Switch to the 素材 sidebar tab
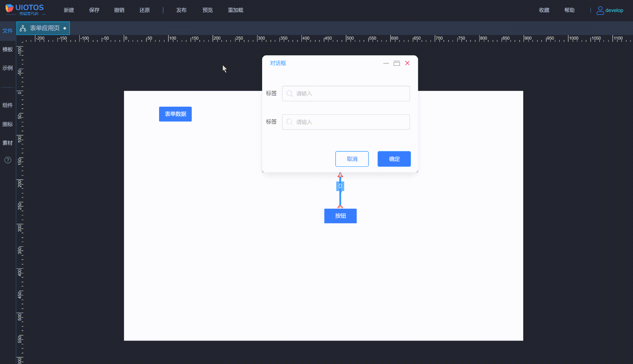This screenshot has height=364, width=633. point(8,143)
